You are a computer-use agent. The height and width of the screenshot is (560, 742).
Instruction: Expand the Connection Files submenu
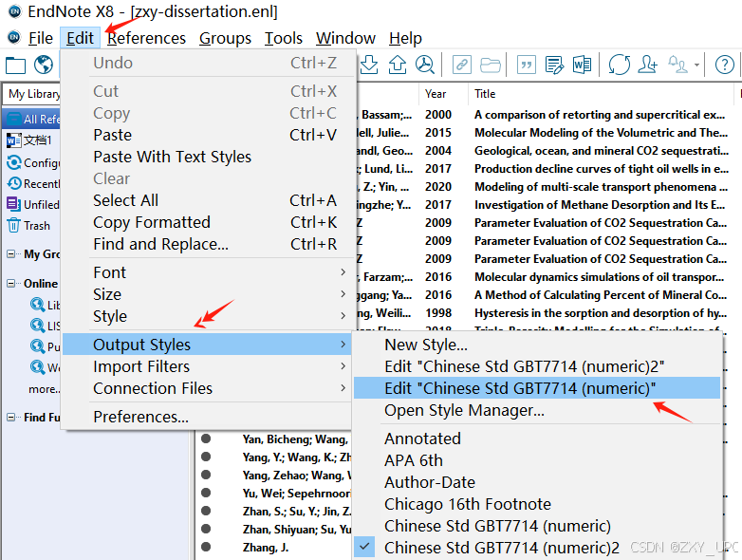(x=208, y=388)
